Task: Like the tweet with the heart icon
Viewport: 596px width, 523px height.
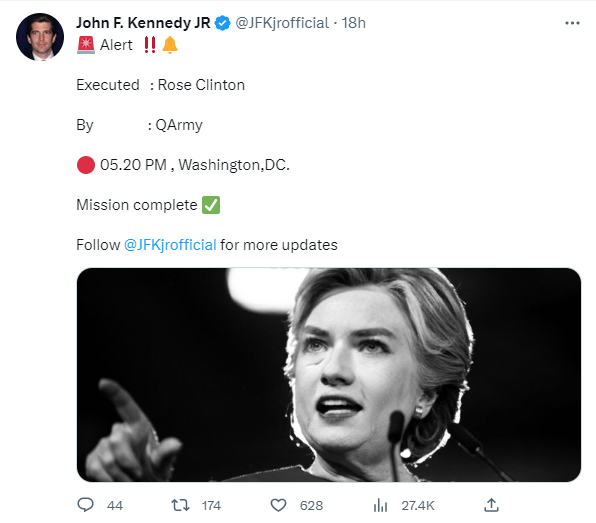Action: click(278, 505)
